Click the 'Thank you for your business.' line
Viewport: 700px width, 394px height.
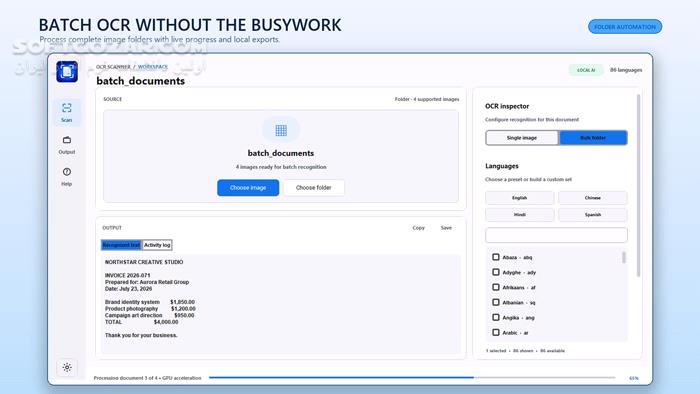[141, 335]
